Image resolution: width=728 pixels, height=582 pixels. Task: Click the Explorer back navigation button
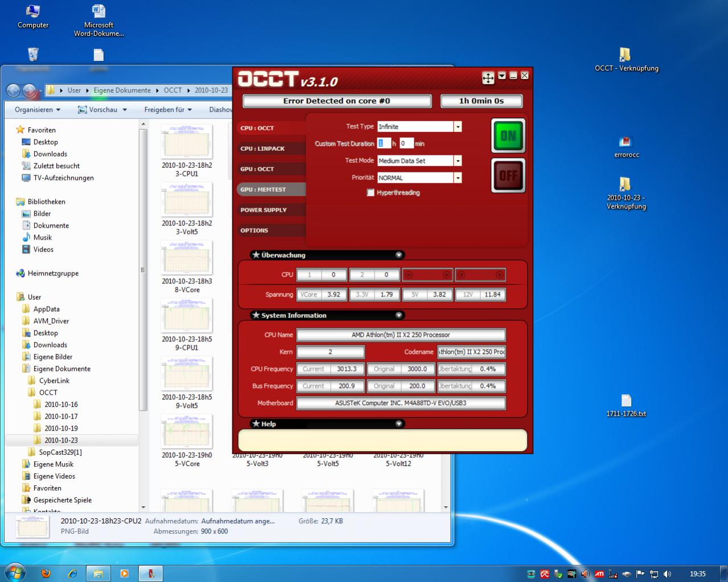14,90
